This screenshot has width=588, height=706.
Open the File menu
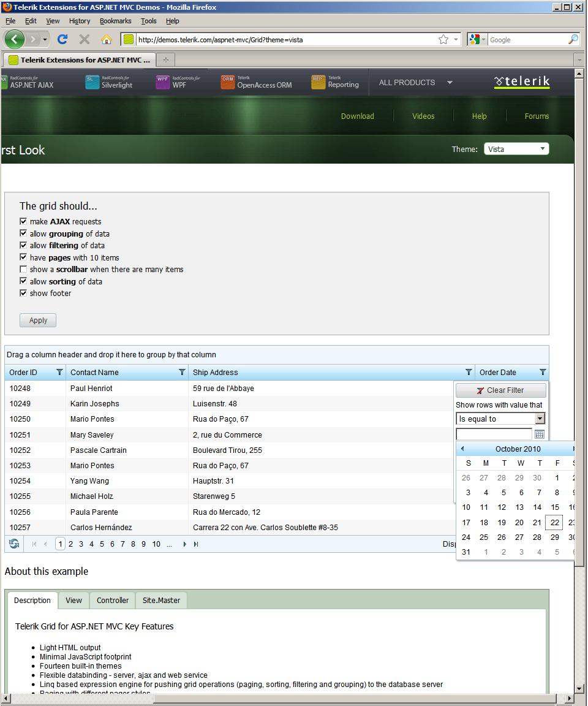coord(10,21)
